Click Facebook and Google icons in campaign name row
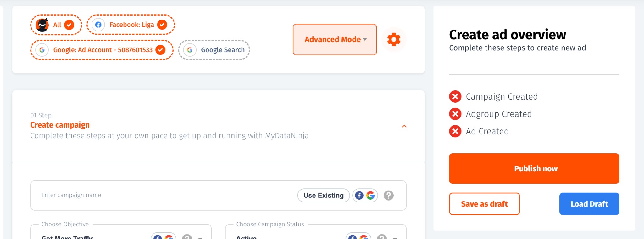The image size is (644, 239). pyautogui.click(x=365, y=196)
